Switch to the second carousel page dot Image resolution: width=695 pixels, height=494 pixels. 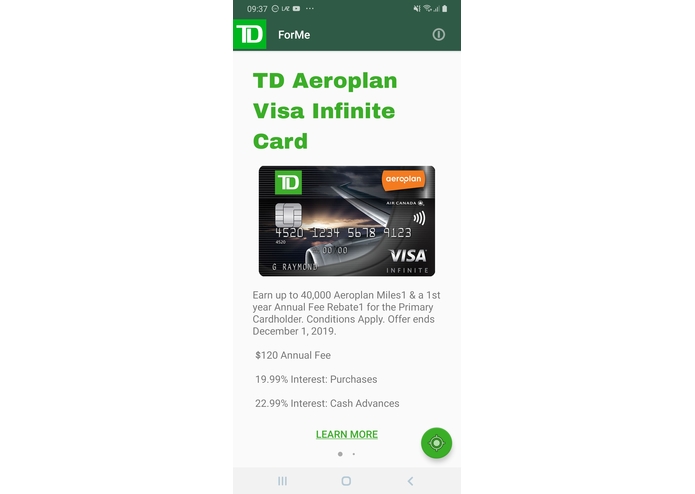[353, 454]
